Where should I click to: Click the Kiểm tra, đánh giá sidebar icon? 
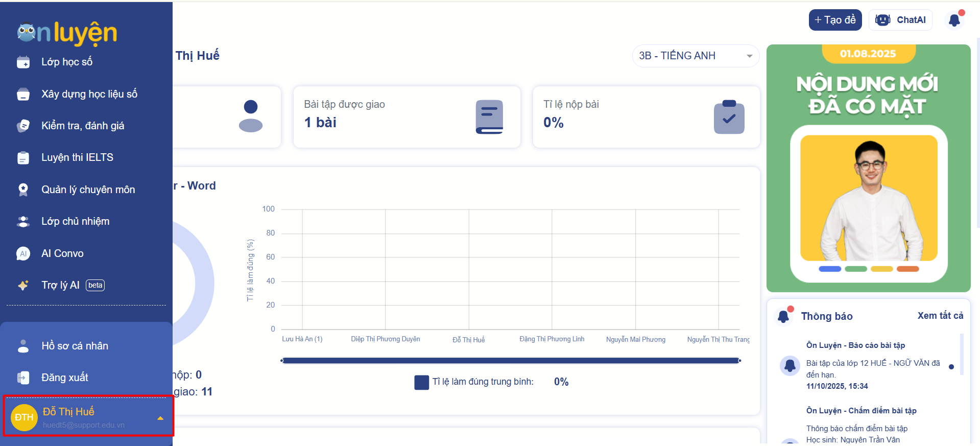point(23,126)
